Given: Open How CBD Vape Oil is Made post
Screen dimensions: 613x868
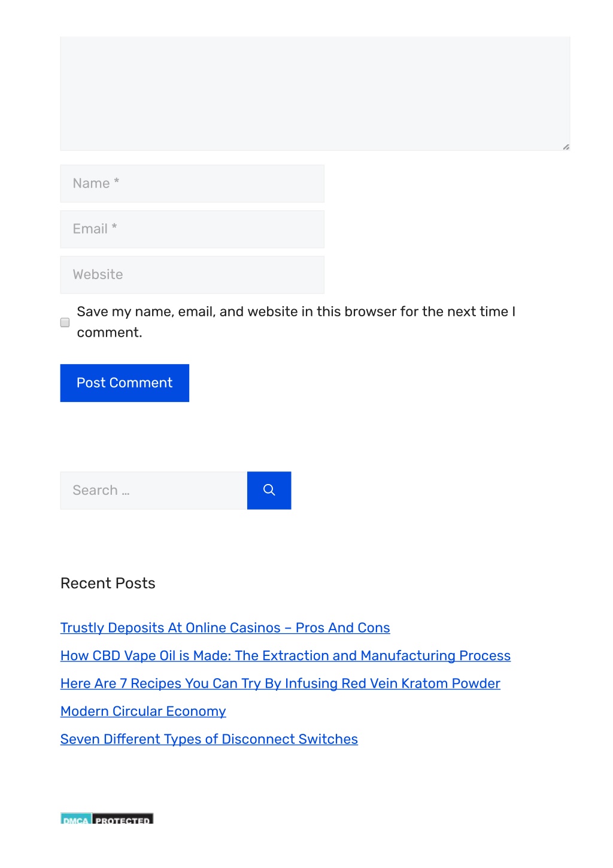Looking at the screenshot, I should (286, 655).
